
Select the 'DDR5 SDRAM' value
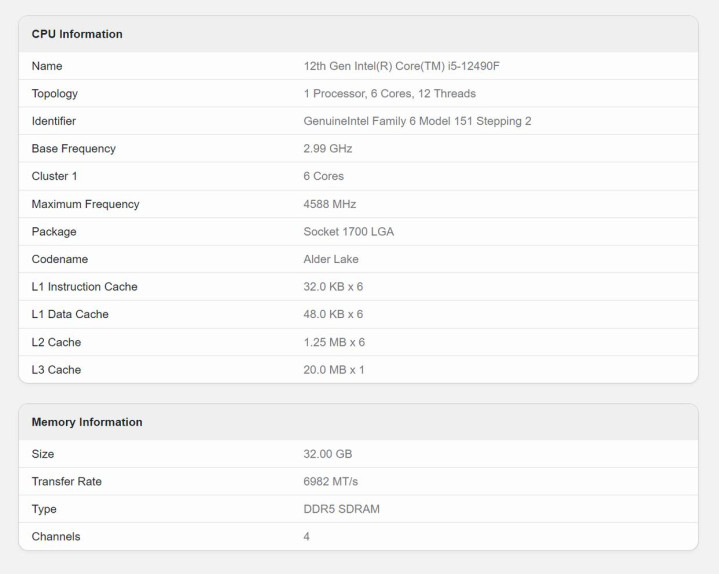(x=342, y=509)
